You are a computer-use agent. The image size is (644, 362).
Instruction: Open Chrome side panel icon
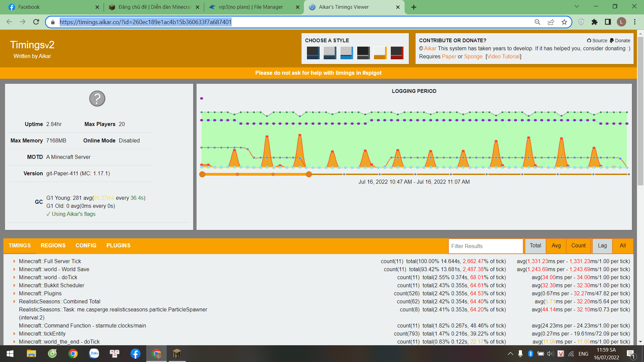pos(608,22)
